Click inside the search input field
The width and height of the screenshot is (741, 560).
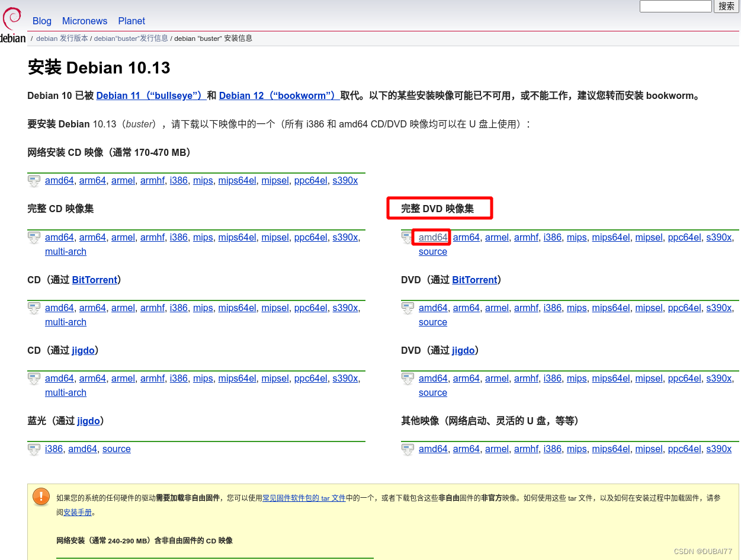[x=675, y=6]
